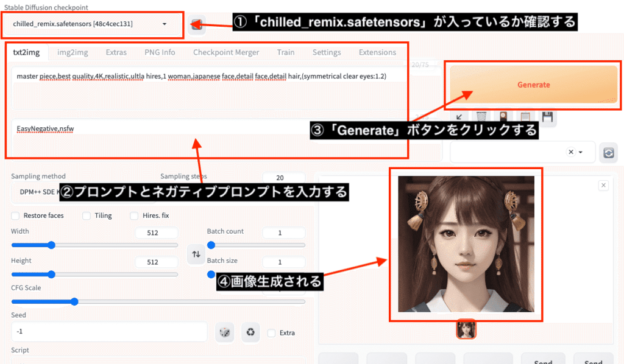Enable the Tiling option
The image size is (624, 364).
click(x=86, y=215)
